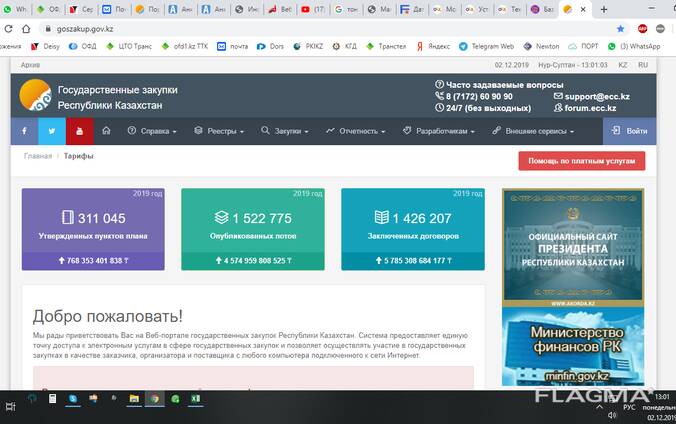Click Помощь по платным услугам button

coord(581,161)
